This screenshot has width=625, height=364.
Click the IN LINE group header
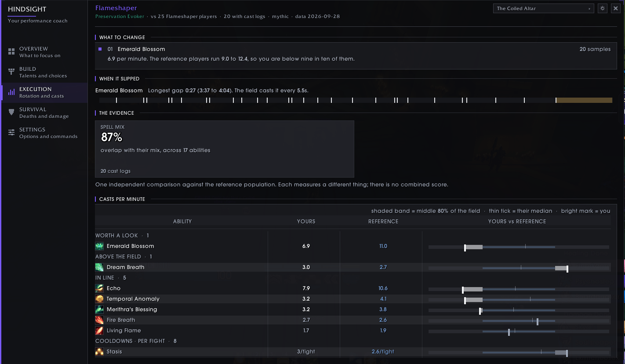pos(111,278)
